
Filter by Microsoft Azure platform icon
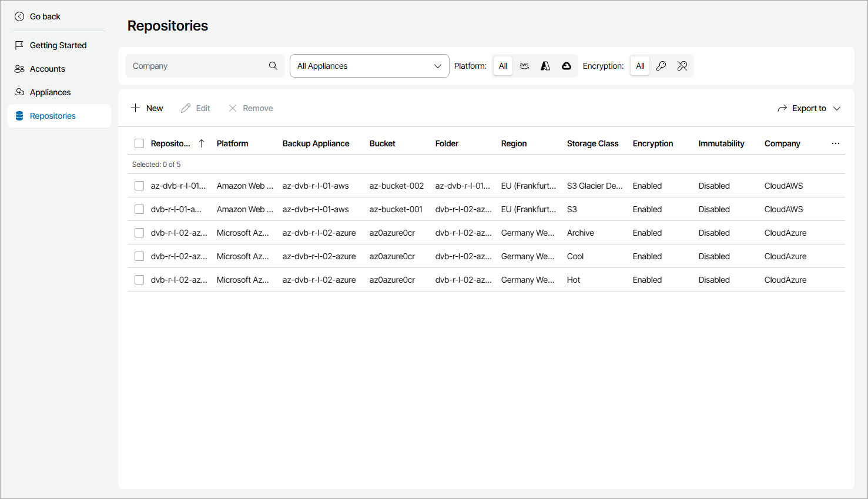click(x=545, y=66)
